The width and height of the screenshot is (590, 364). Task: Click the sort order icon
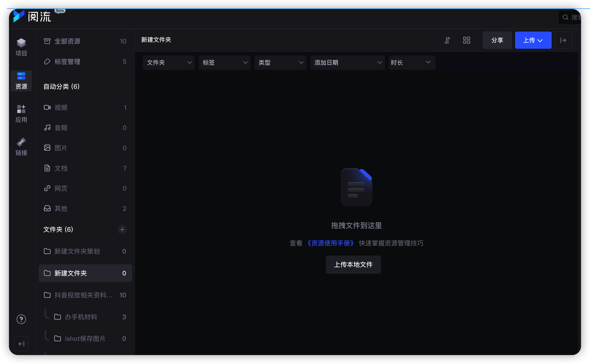[447, 40]
